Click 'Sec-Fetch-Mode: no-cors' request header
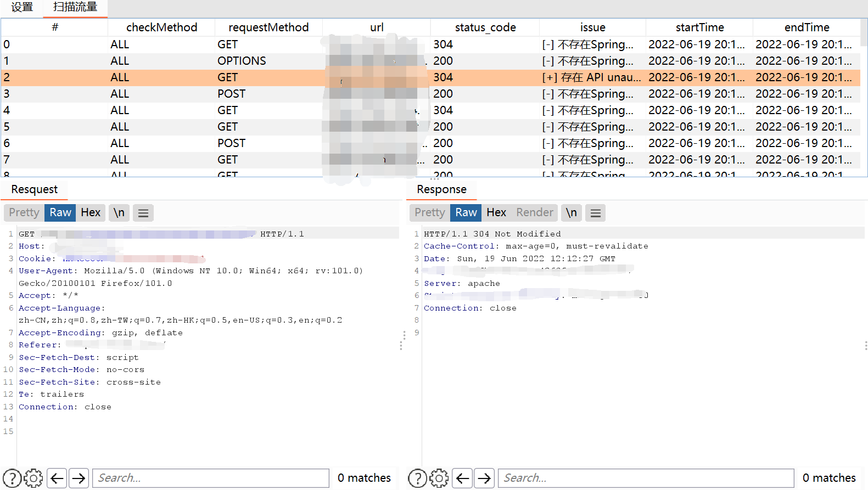The image size is (868, 490). [x=81, y=369]
